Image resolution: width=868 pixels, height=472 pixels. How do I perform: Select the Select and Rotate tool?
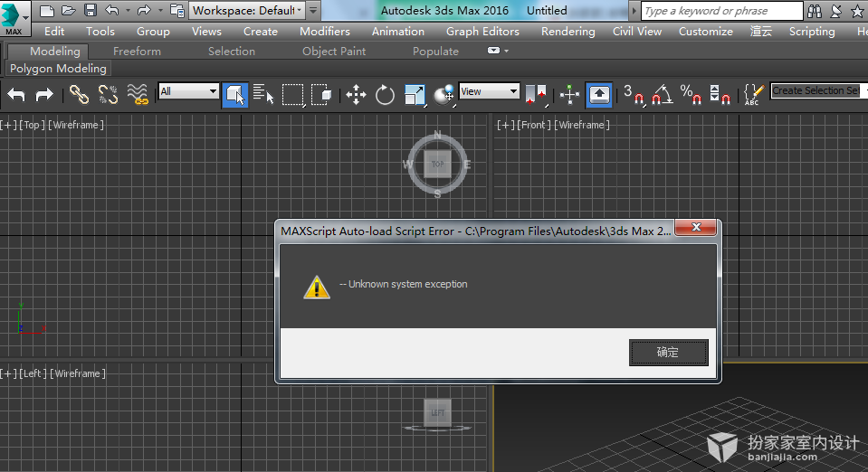(x=385, y=95)
